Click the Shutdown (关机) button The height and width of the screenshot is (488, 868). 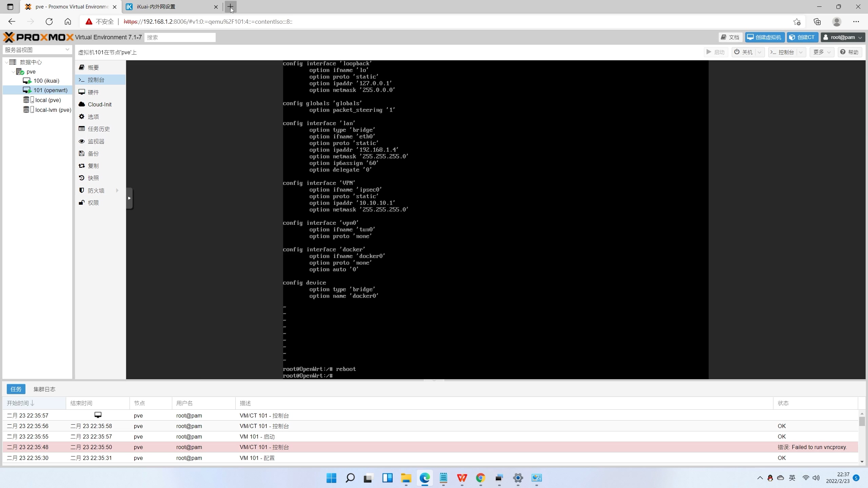point(743,52)
